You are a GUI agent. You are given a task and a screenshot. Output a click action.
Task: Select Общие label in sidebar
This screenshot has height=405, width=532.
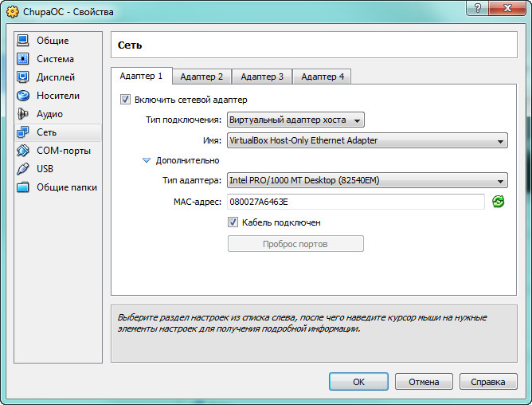click(53, 41)
